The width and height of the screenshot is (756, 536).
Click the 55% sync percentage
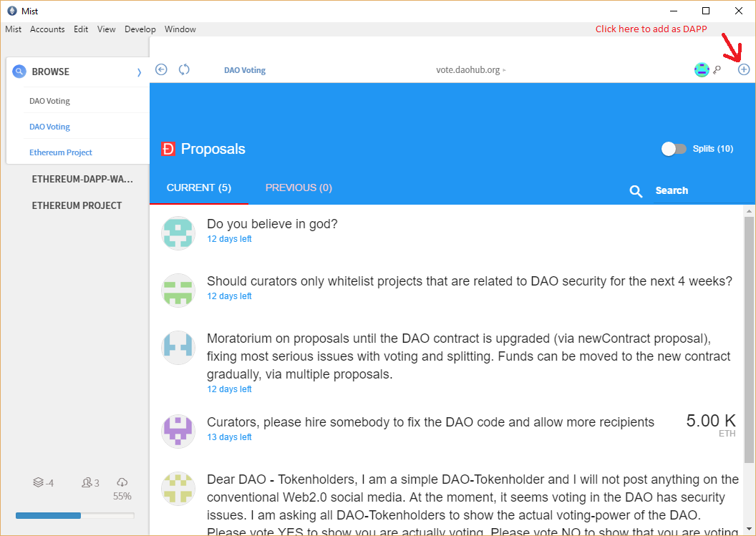[122, 496]
